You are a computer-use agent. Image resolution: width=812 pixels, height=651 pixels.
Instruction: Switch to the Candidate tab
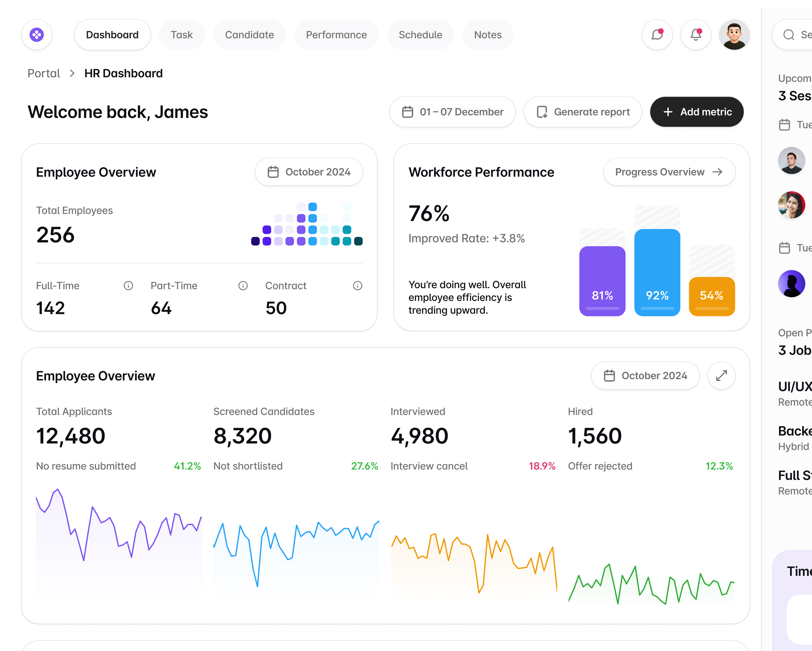(249, 35)
